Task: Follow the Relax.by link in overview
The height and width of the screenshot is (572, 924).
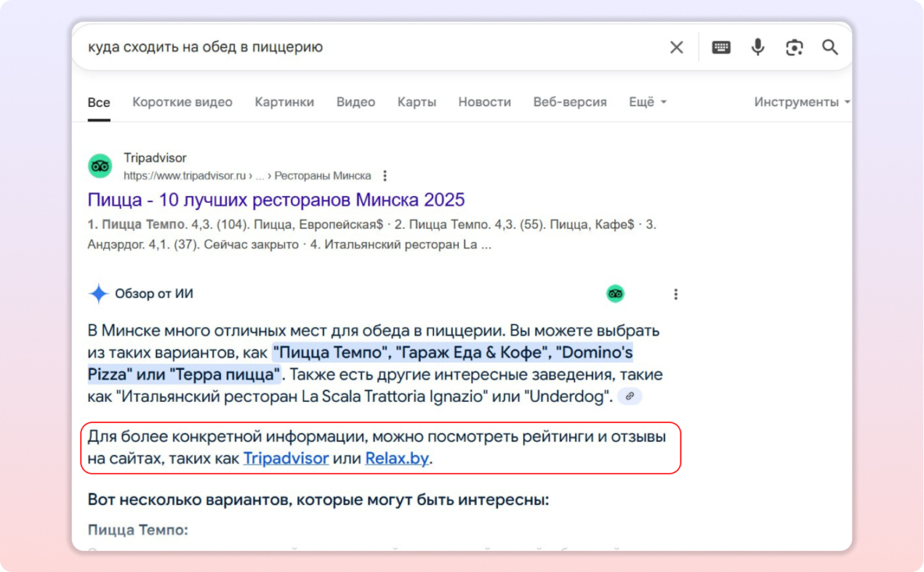Action: 396,459
